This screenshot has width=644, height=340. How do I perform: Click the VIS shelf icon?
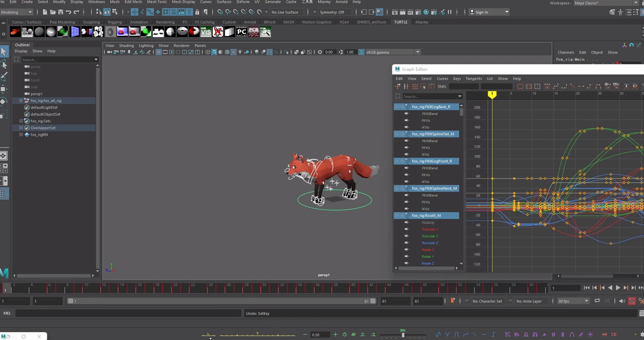coord(206,32)
